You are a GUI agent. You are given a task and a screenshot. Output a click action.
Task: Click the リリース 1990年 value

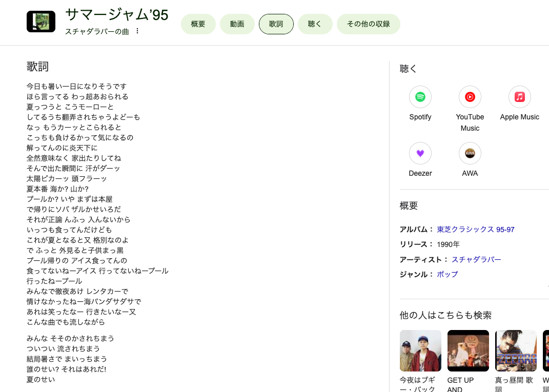point(448,244)
